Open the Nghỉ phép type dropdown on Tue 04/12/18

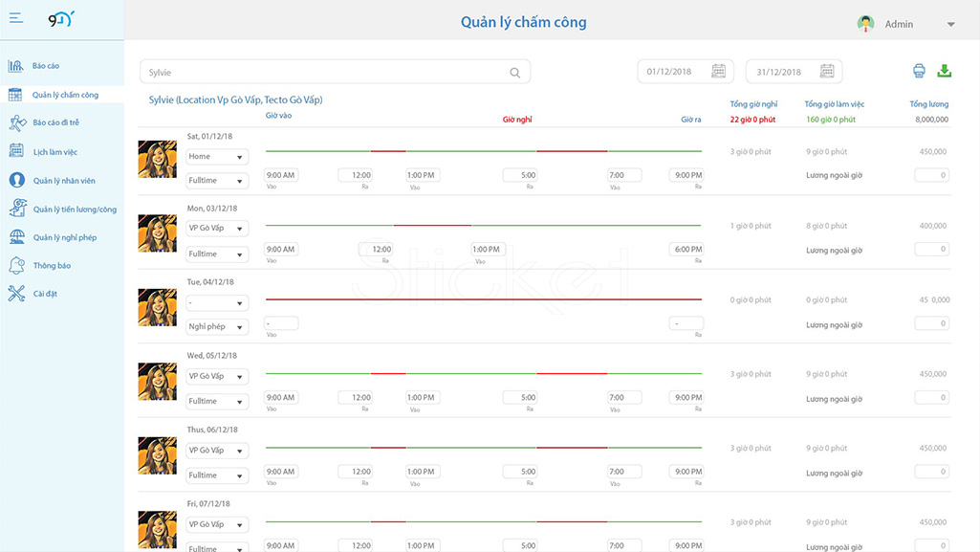(x=217, y=327)
